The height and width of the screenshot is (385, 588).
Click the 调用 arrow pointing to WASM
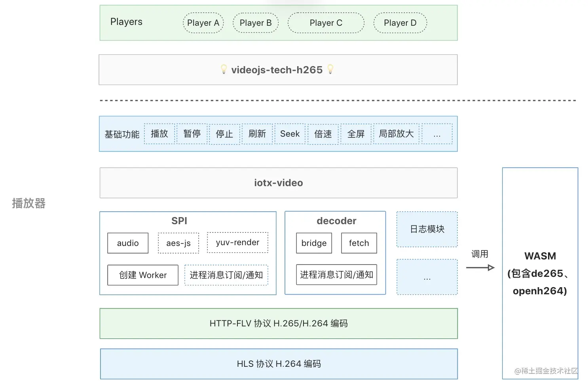[480, 268]
